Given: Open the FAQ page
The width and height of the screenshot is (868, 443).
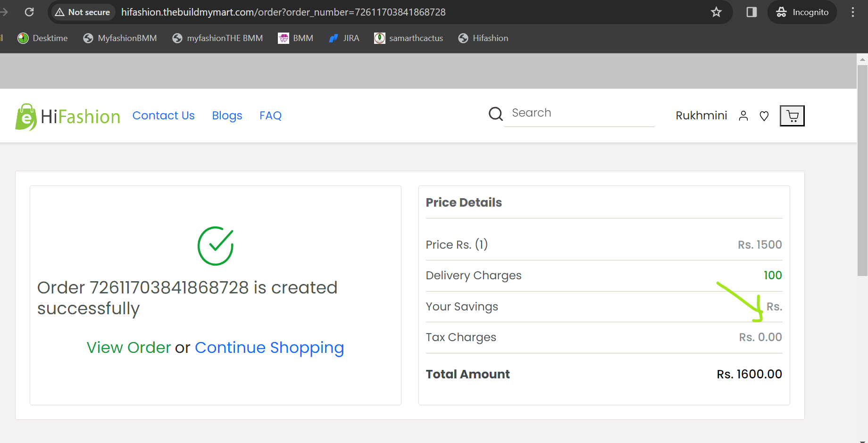Looking at the screenshot, I should tap(270, 116).
